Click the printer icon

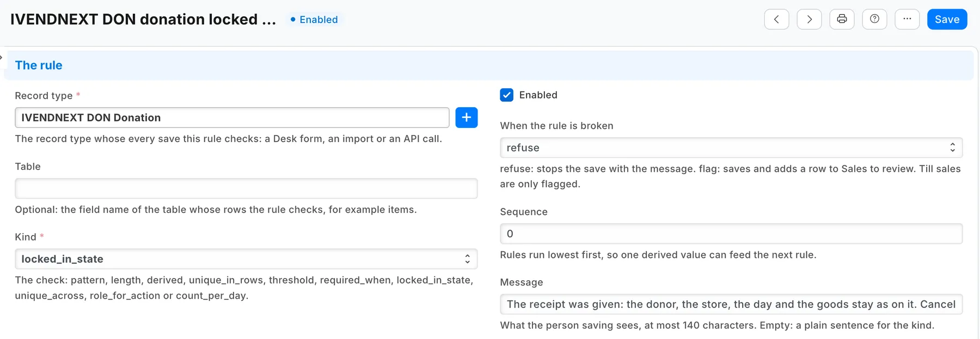click(x=842, y=19)
